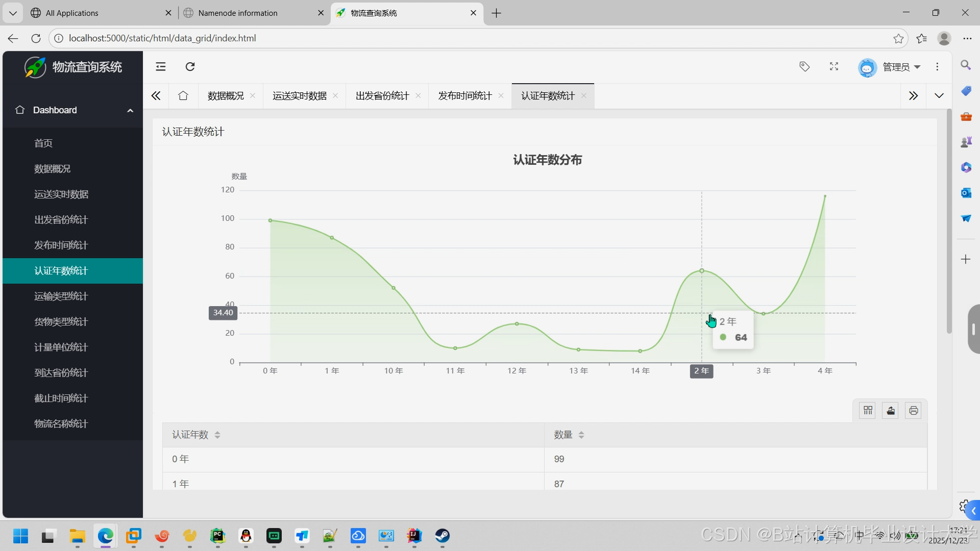Expand the tab operations dropdown arrow
Viewport: 980px width, 551px height.
click(939, 96)
